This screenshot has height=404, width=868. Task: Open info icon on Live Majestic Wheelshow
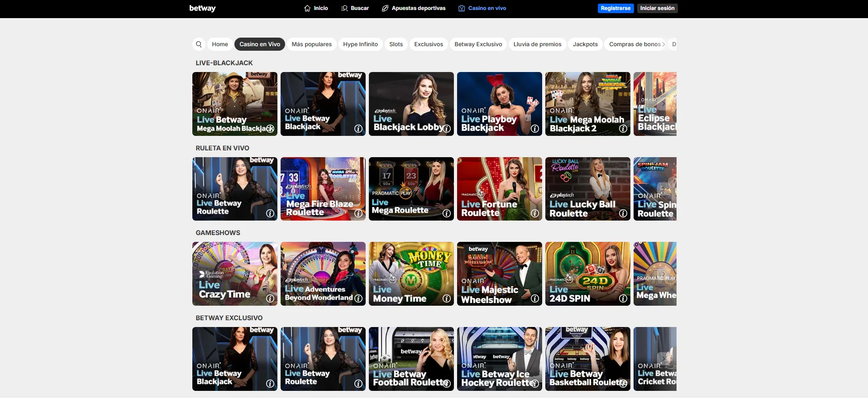click(x=535, y=298)
